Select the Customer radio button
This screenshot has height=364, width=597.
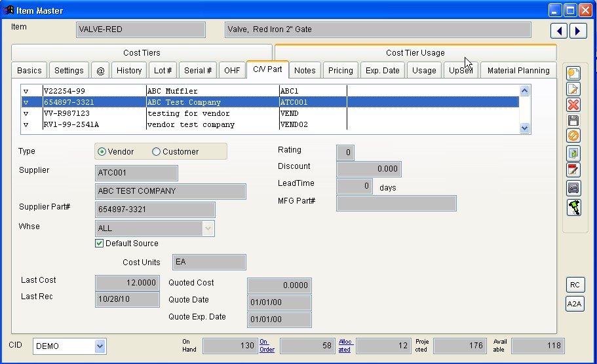click(156, 152)
